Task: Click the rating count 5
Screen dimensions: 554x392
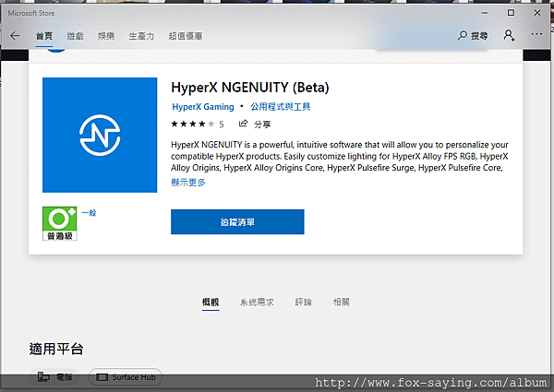Action: tap(222, 125)
